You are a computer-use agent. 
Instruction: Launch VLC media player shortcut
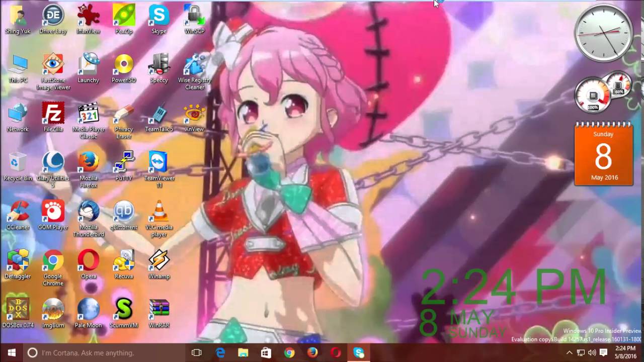click(x=159, y=219)
